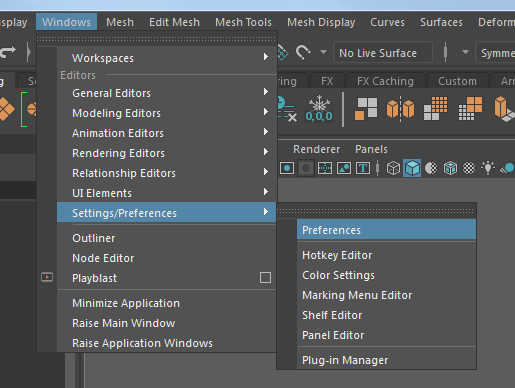Image resolution: width=515 pixels, height=388 pixels.
Task: Open the Mesh menu
Action: 120,22
